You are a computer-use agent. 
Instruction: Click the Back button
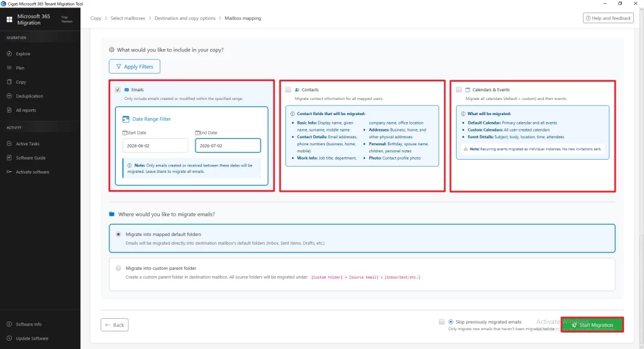pos(114,324)
